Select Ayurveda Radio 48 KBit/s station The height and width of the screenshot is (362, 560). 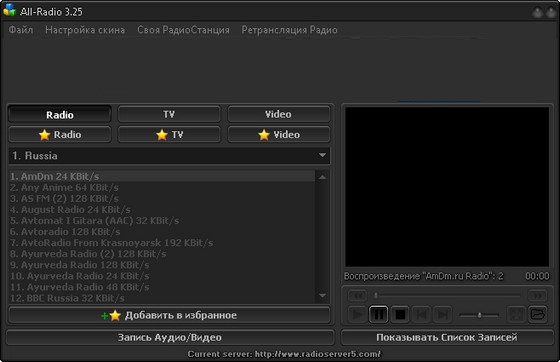pos(162,287)
